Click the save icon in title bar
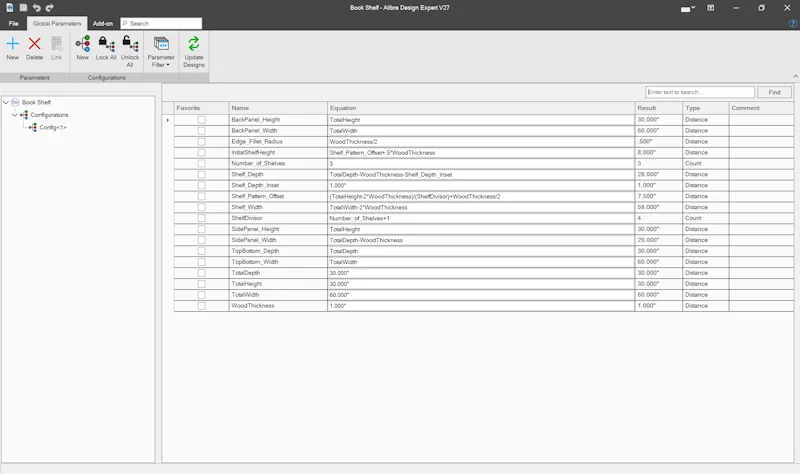The image size is (800, 474). click(23, 8)
